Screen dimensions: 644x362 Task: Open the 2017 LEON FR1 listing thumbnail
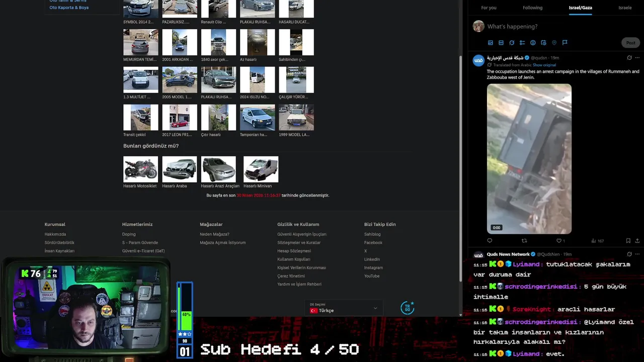pyautogui.click(x=180, y=117)
